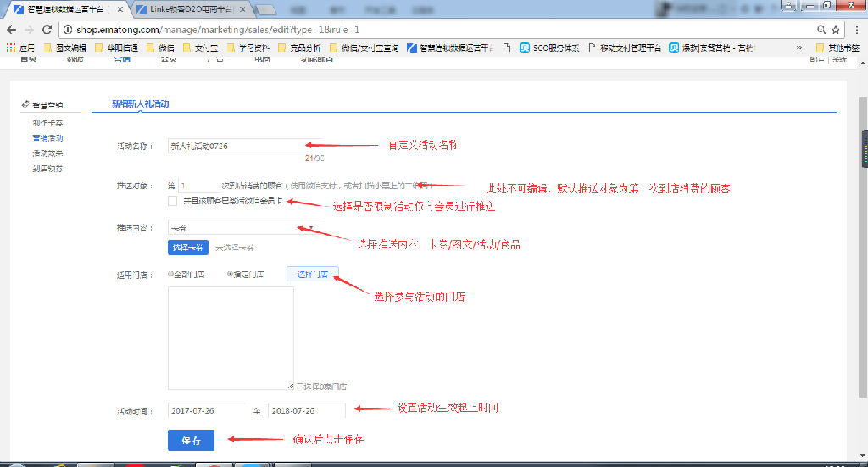Screen dimensions: 868x467
Task: Click the page vertical scrollbar thumb
Action: (863, 247)
